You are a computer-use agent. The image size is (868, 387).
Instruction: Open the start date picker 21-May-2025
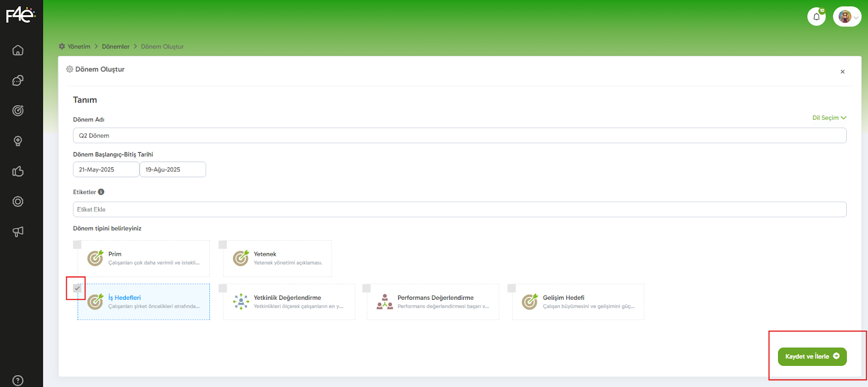coord(106,170)
